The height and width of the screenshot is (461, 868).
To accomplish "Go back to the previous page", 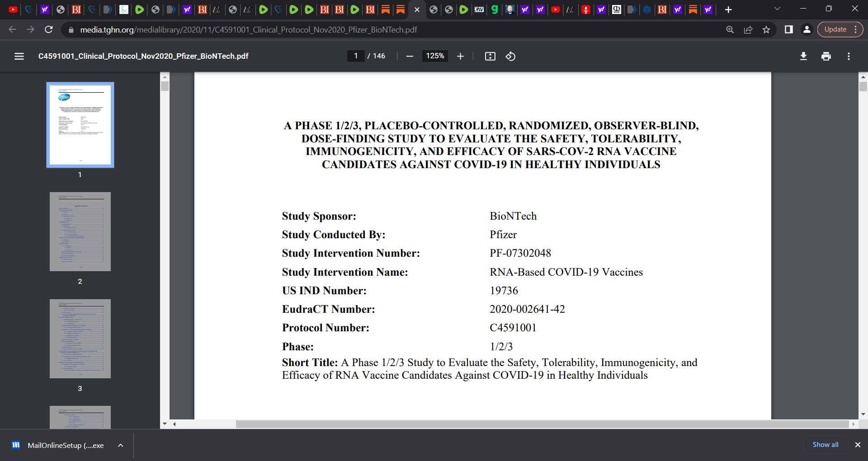I will coord(12,29).
